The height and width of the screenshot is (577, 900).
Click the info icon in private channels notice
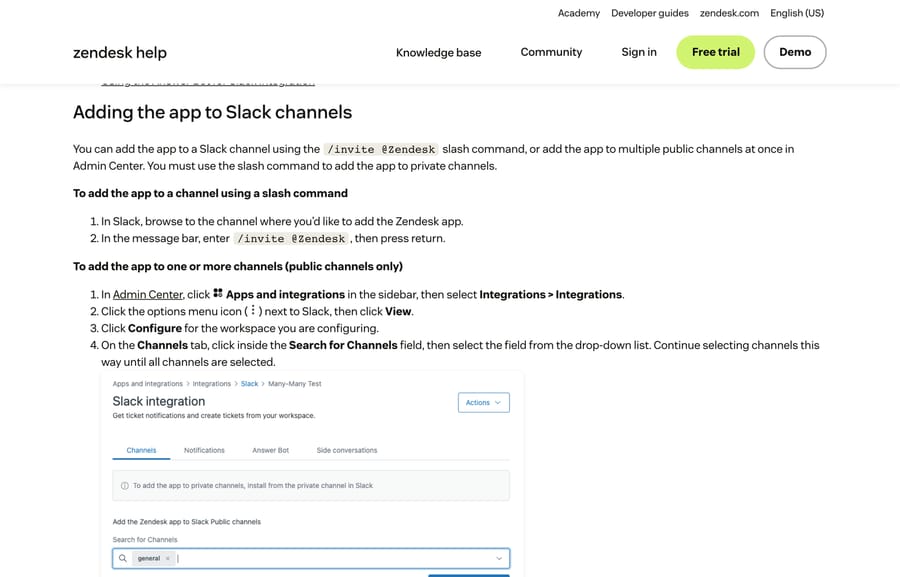pos(125,486)
